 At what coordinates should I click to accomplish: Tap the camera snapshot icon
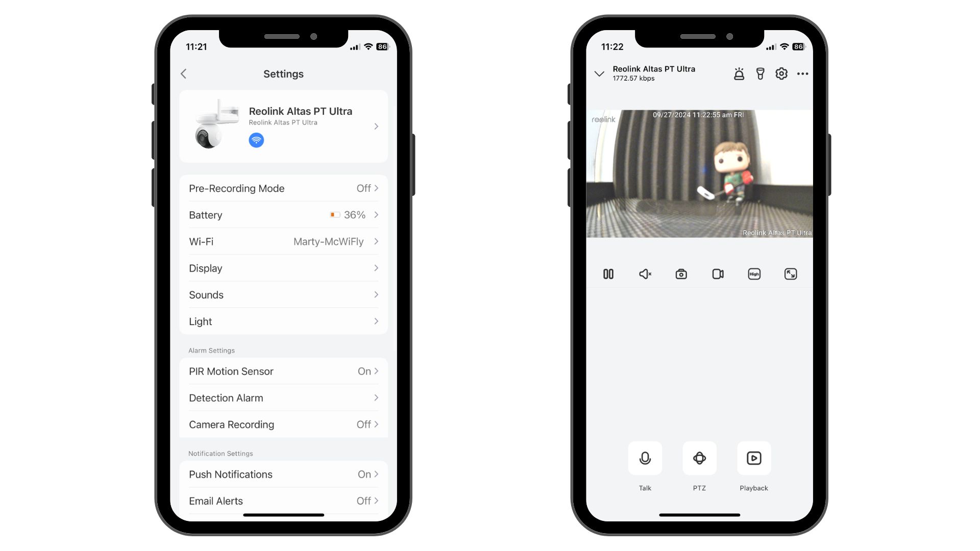coord(681,274)
